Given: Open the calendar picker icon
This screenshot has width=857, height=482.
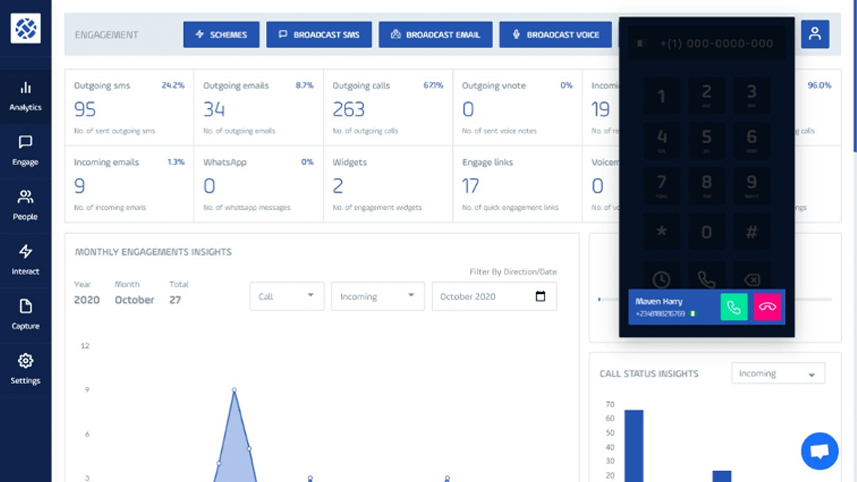Looking at the screenshot, I should (540, 296).
